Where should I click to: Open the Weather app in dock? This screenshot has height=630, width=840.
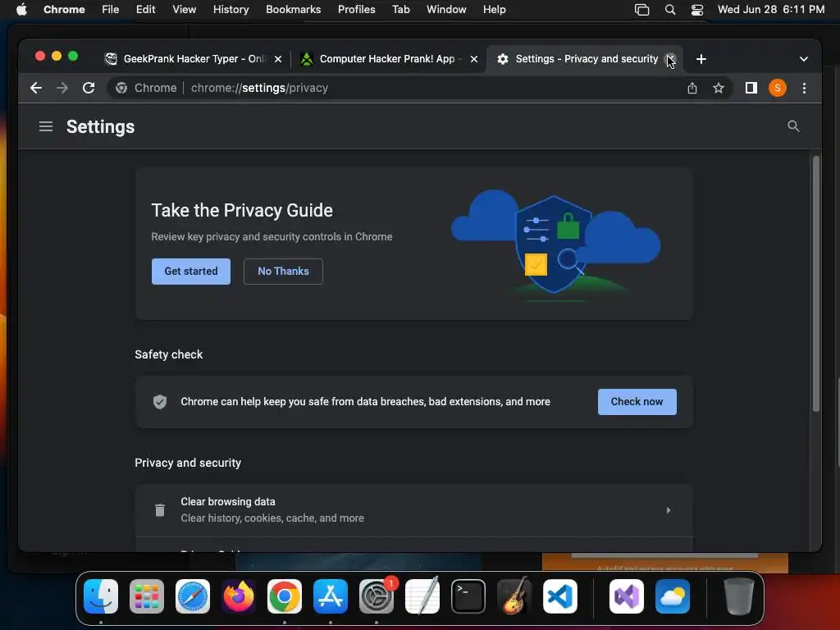click(673, 596)
